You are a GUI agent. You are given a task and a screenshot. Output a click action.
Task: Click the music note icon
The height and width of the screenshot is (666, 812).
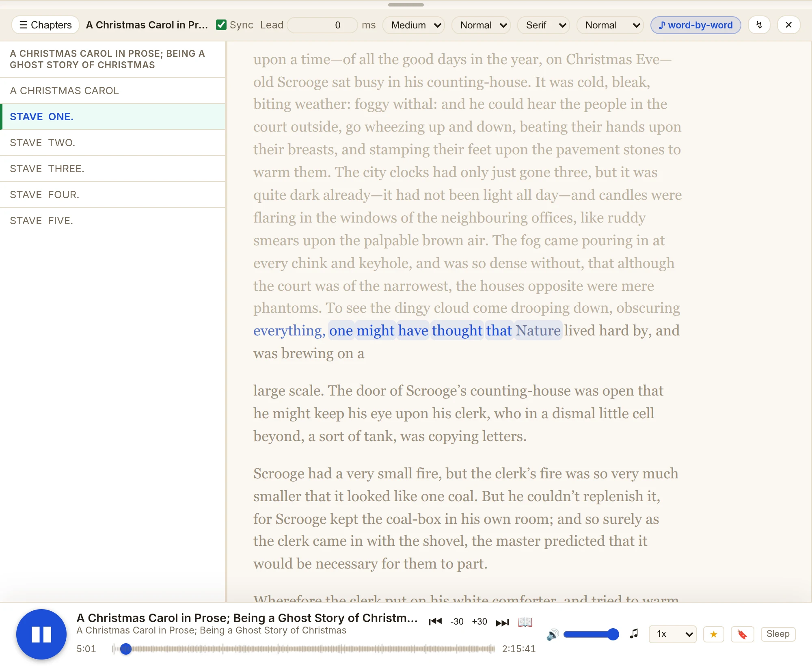634,634
